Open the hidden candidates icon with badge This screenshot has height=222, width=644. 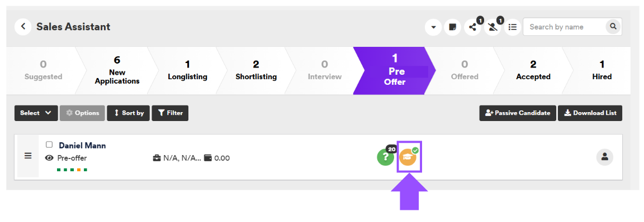point(493,27)
